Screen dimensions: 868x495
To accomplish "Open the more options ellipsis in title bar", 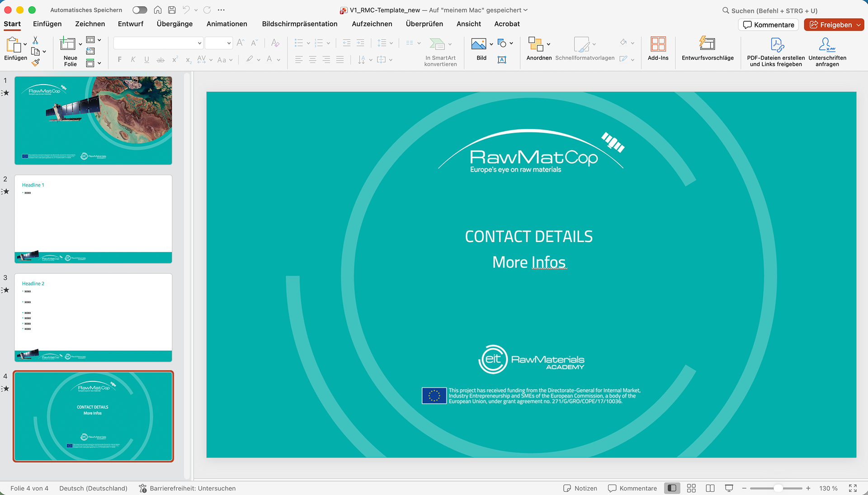I will pos(221,10).
